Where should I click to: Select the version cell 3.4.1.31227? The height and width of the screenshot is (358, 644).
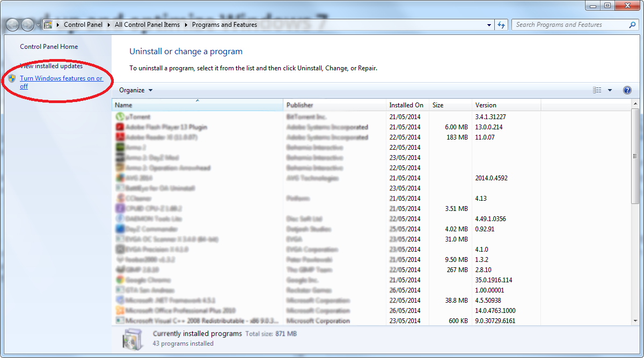pos(491,117)
